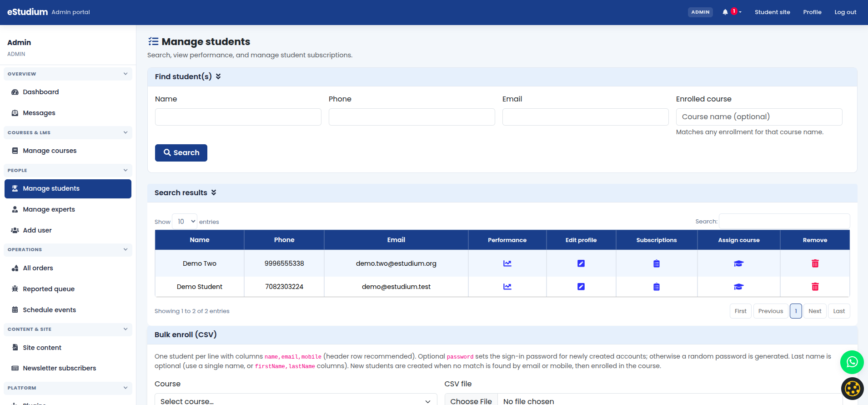Remove Demo Two with the trash icon
868x405 pixels.
[x=815, y=263]
